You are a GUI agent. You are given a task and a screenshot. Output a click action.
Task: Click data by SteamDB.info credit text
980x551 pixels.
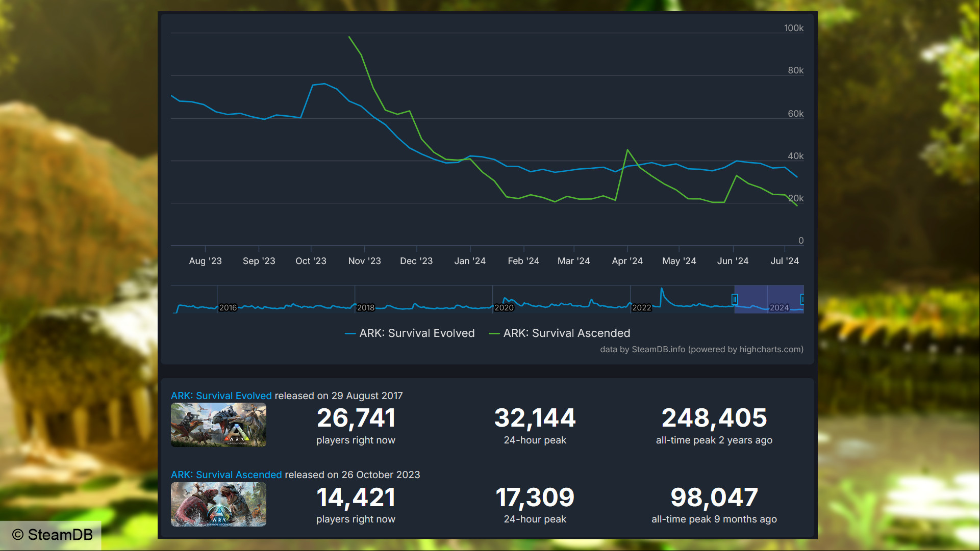(x=701, y=349)
